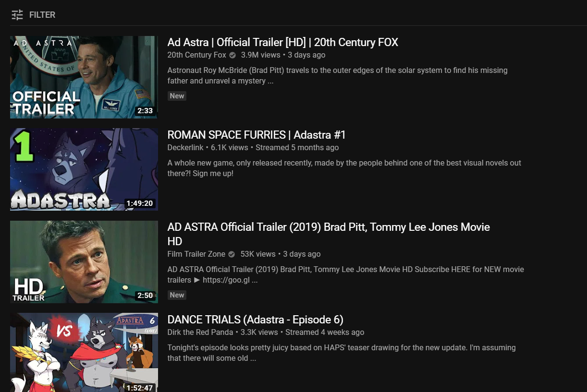Open the ROMAN SPACE FURRIES video thumbnail
This screenshot has width=587, height=392.
coord(84,169)
